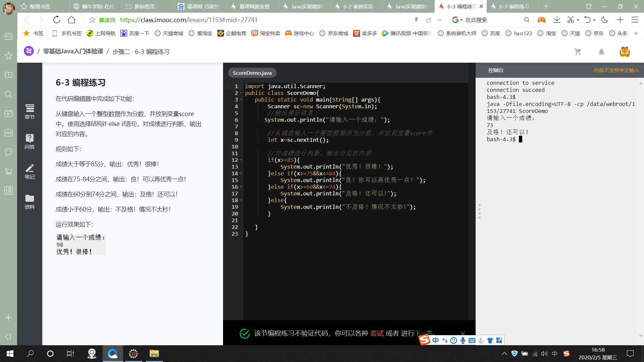Collapse code fold at line 12

coord(241,160)
